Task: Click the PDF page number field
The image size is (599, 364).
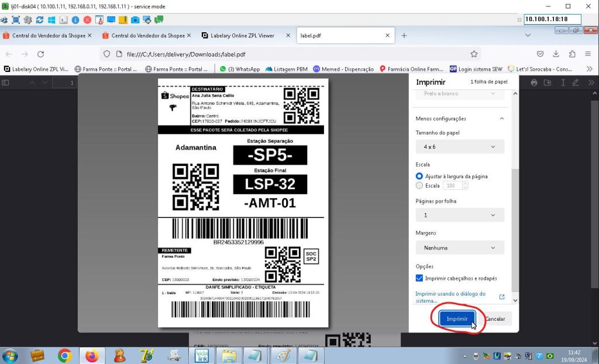Action: [x=63, y=82]
